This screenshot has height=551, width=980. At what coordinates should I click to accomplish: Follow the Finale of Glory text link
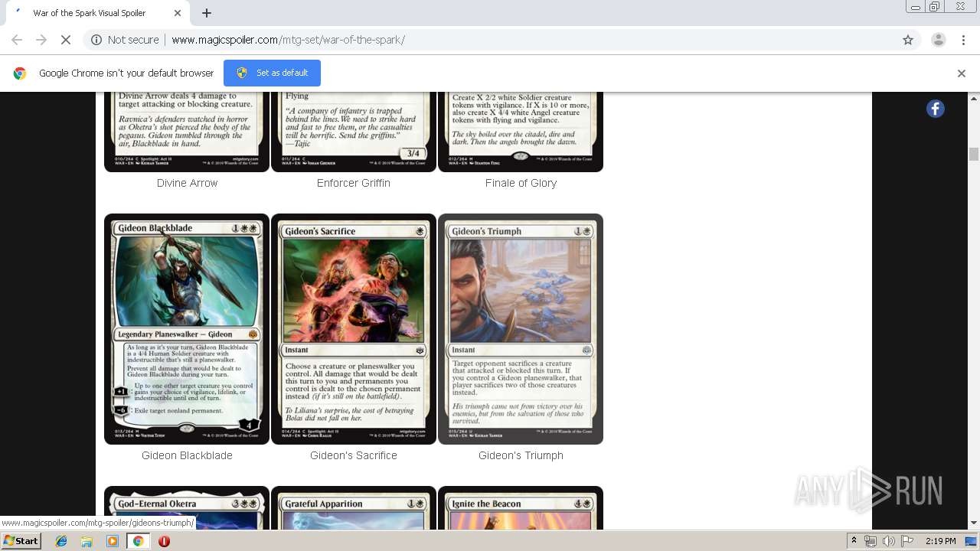coord(521,183)
